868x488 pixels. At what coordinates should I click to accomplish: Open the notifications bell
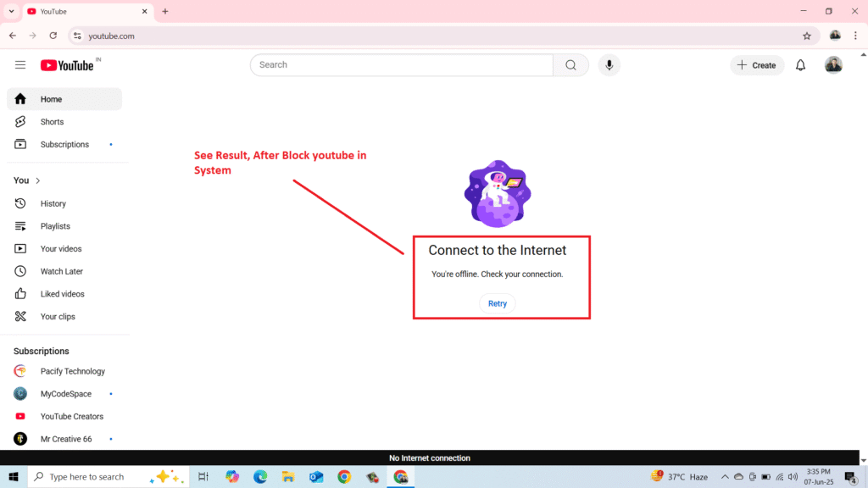coord(800,65)
